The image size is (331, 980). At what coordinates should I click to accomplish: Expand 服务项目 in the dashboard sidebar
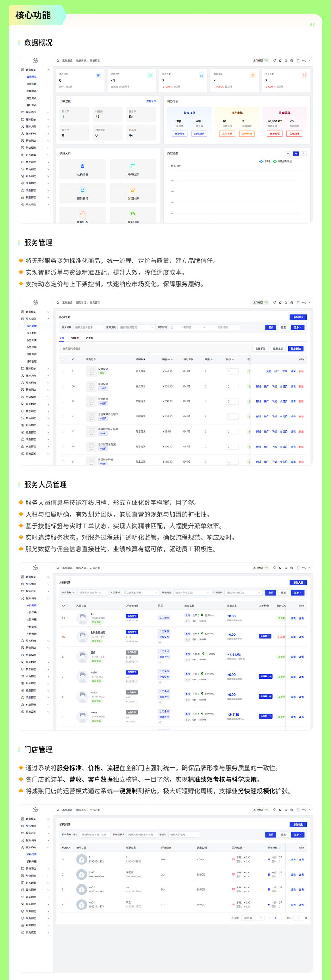click(35, 113)
